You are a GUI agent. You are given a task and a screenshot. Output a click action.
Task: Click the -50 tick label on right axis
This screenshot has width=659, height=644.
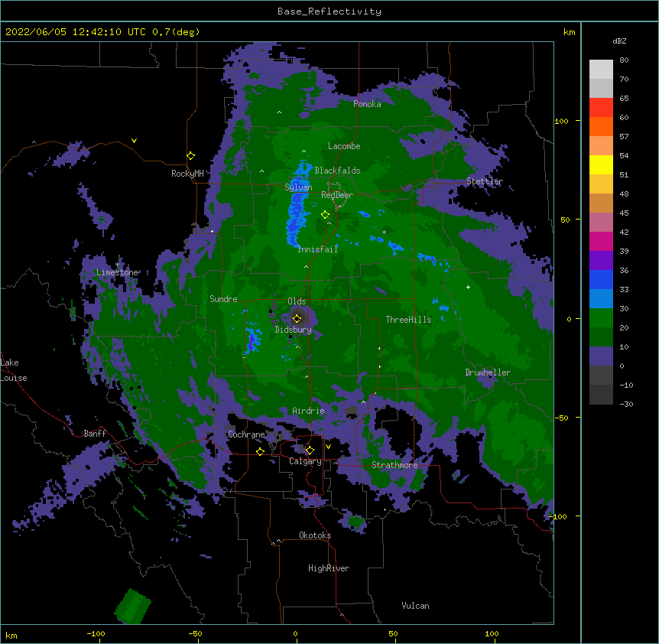point(561,418)
